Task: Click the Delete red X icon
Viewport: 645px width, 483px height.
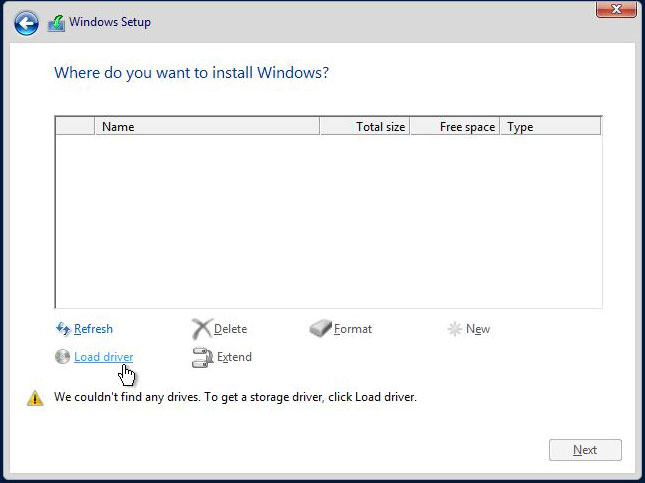Action: (201, 329)
